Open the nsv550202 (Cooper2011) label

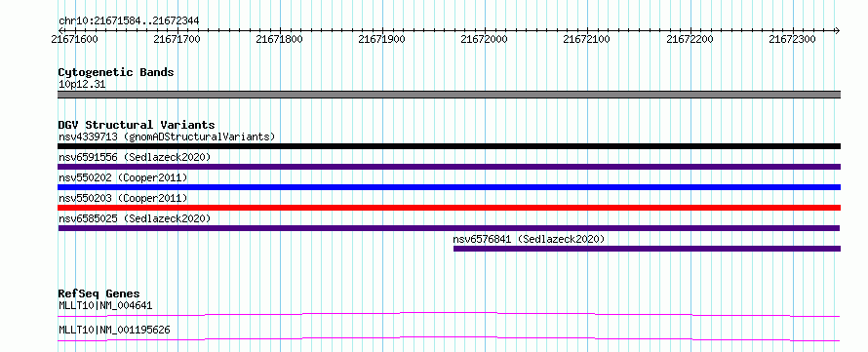(123, 177)
